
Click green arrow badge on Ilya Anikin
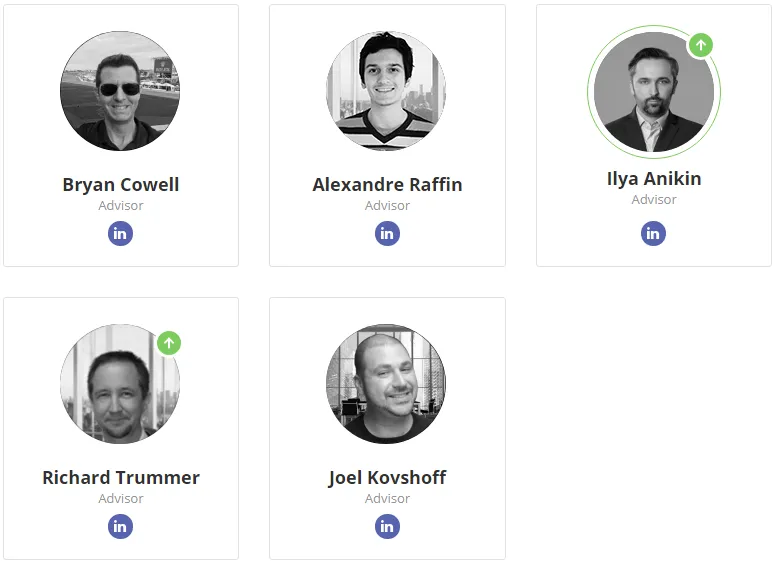tap(701, 45)
